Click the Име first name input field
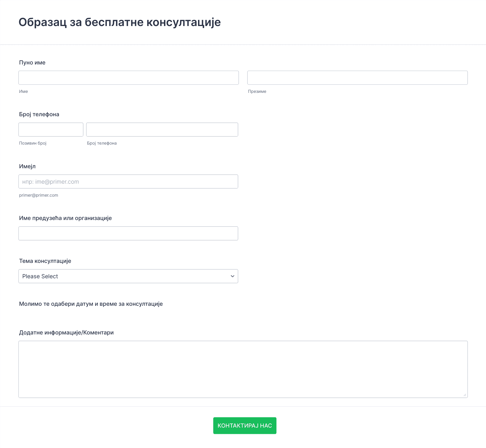486x448 pixels. point(128,78)
